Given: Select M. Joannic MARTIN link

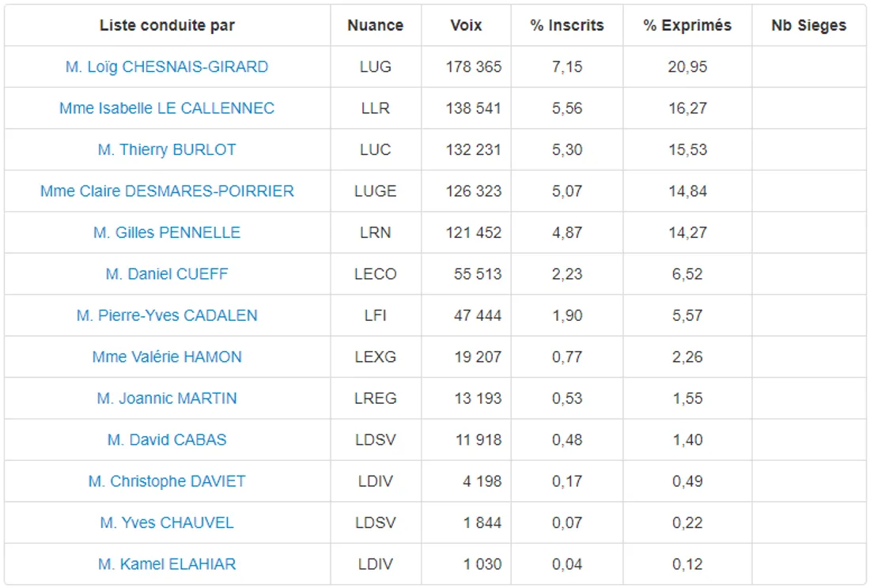Looking at the screenshot, I should [x=167, y=398].
